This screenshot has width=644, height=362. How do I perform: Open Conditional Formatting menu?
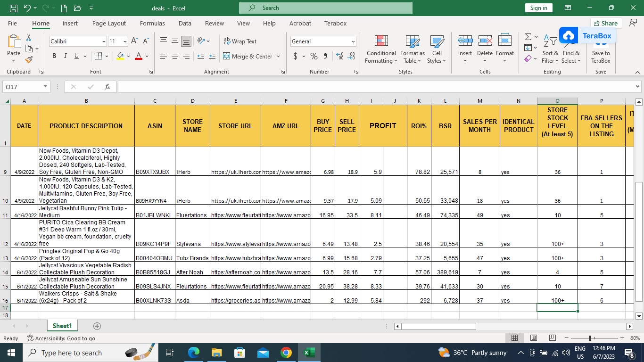click(x=381, y=49)
